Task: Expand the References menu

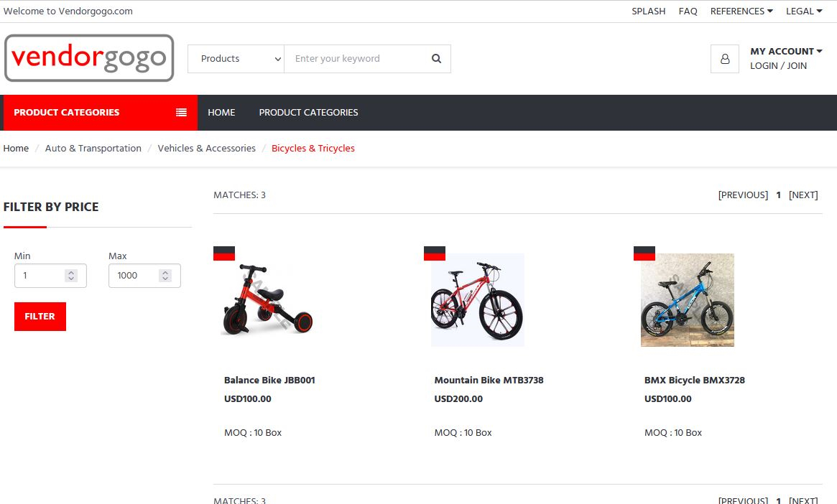Action: click(x=741, y=11)
